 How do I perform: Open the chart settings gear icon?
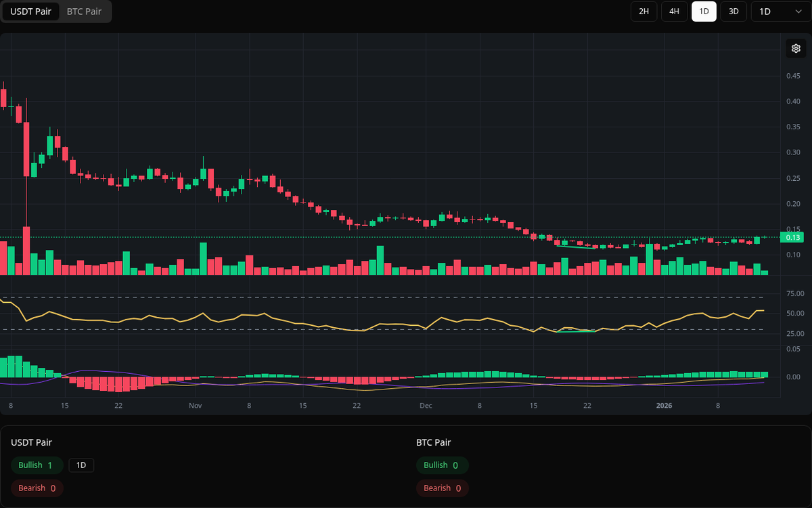pos(796,48)
